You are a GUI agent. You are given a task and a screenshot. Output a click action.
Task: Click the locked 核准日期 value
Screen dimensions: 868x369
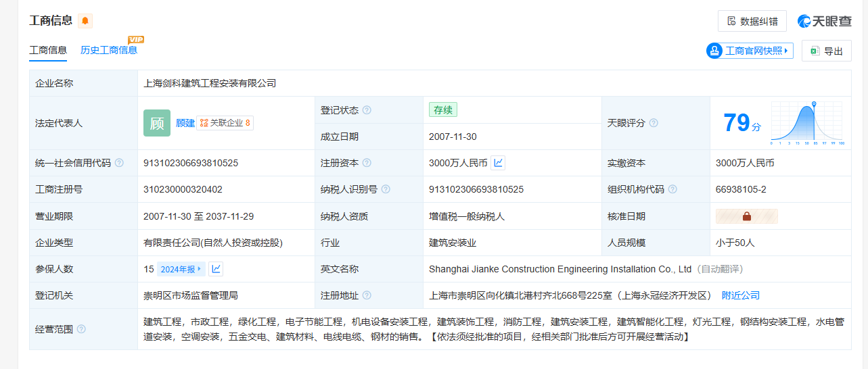click(747, 216)
